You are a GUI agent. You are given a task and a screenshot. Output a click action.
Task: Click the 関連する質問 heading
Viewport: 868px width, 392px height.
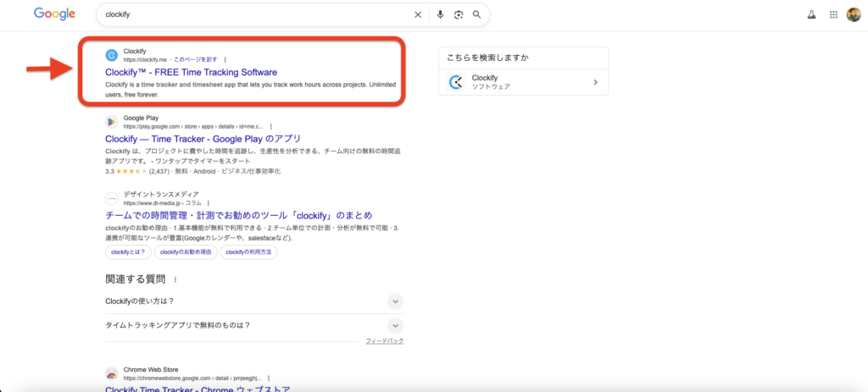click(x=135, y=279)
